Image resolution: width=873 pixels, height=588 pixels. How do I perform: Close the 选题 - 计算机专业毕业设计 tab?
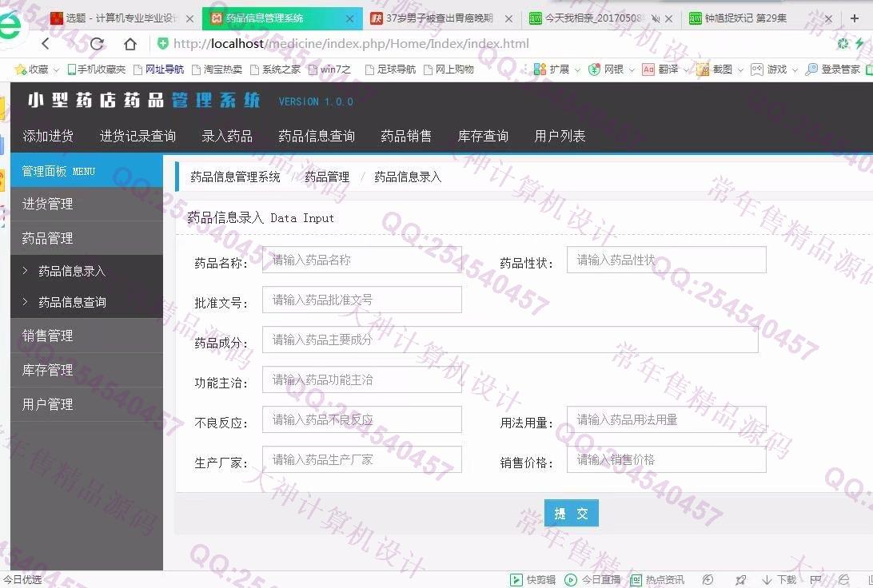[189, 19]
